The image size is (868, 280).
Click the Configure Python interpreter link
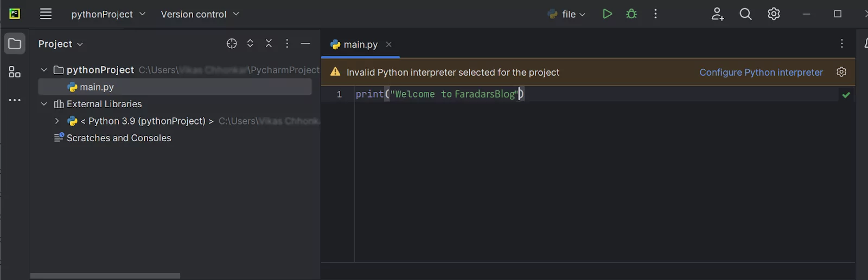(761, 72)
